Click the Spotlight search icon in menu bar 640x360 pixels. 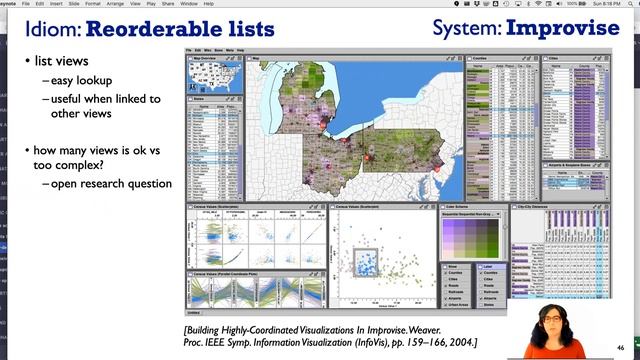pos(631,3)
